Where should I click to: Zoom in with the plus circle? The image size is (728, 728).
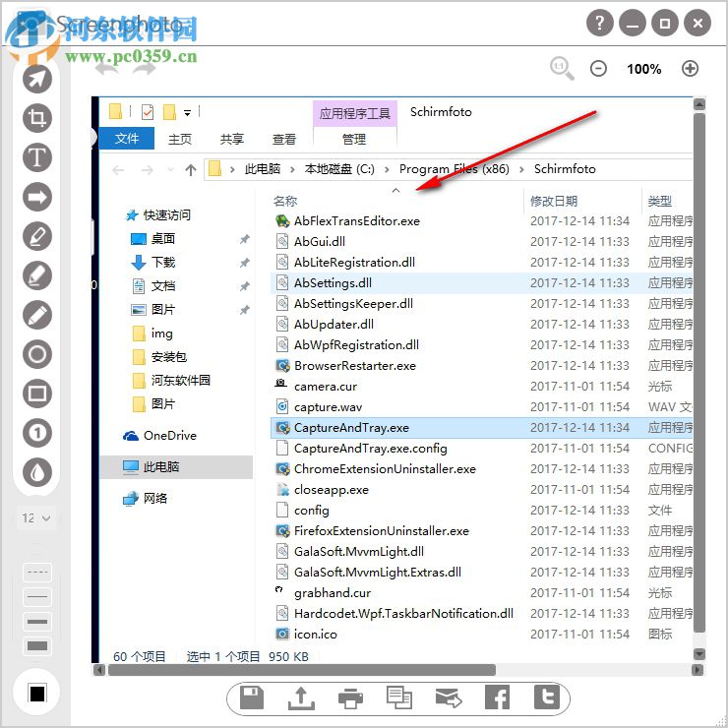click(x=690, y=69)
